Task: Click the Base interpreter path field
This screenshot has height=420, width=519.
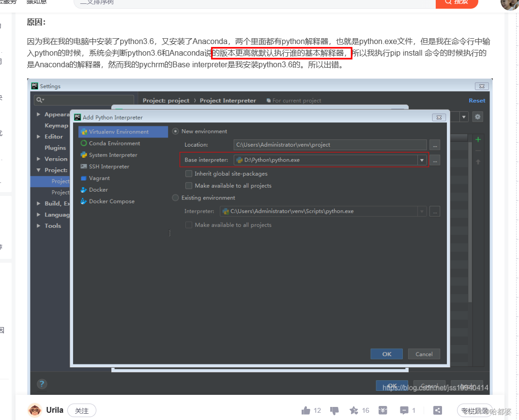Action: tap(326, 160)
